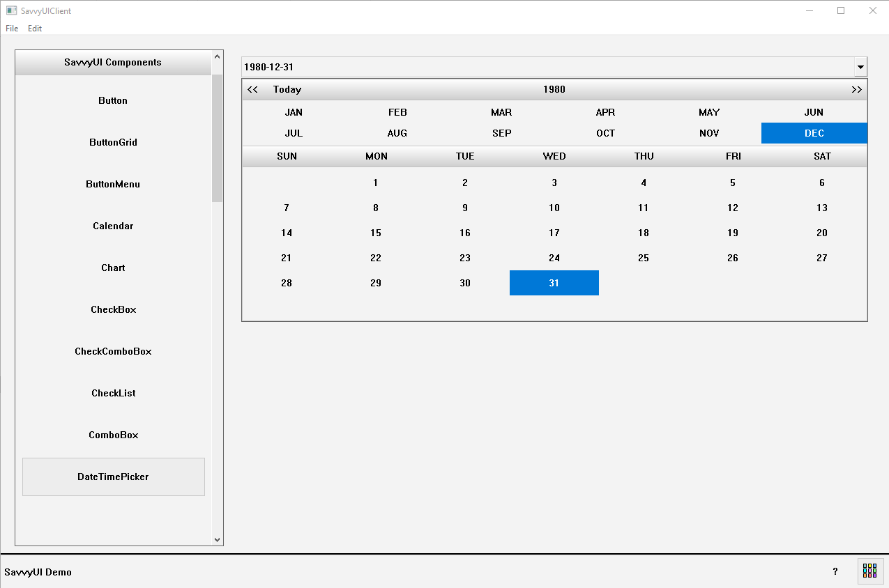Click the SavvyUIClient app icon in title bar

11,10
